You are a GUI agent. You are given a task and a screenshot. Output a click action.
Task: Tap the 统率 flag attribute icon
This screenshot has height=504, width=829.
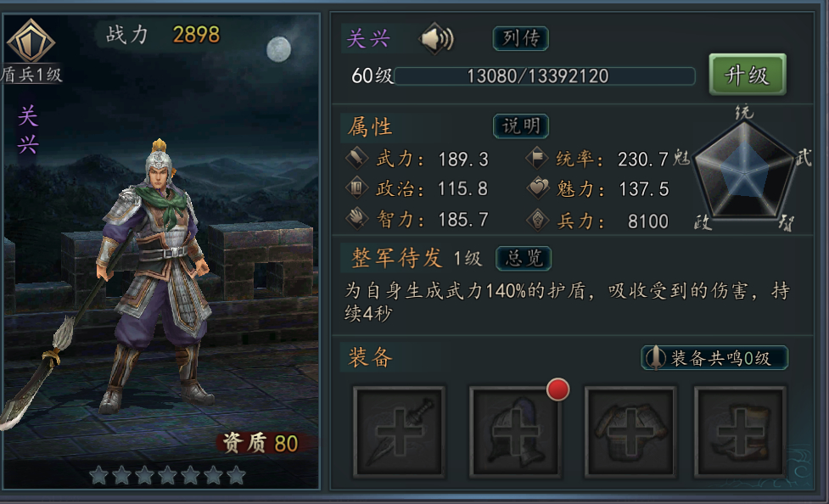[537, 158]
